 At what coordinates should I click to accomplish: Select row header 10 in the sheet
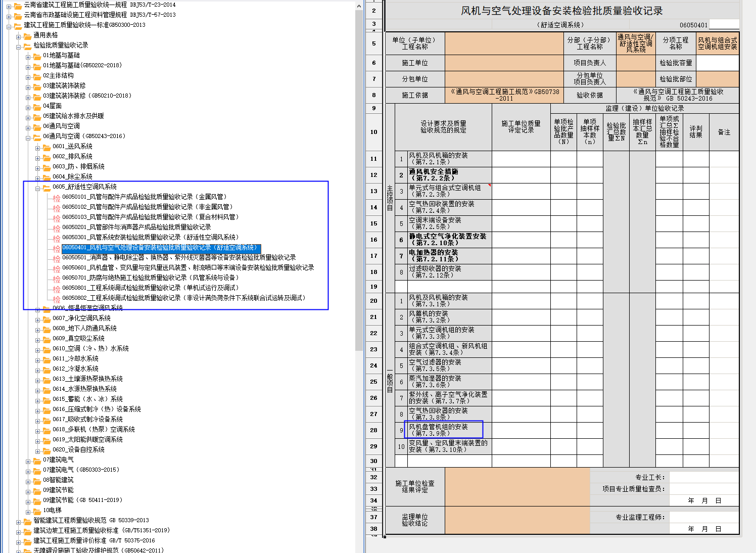[374, 132]
